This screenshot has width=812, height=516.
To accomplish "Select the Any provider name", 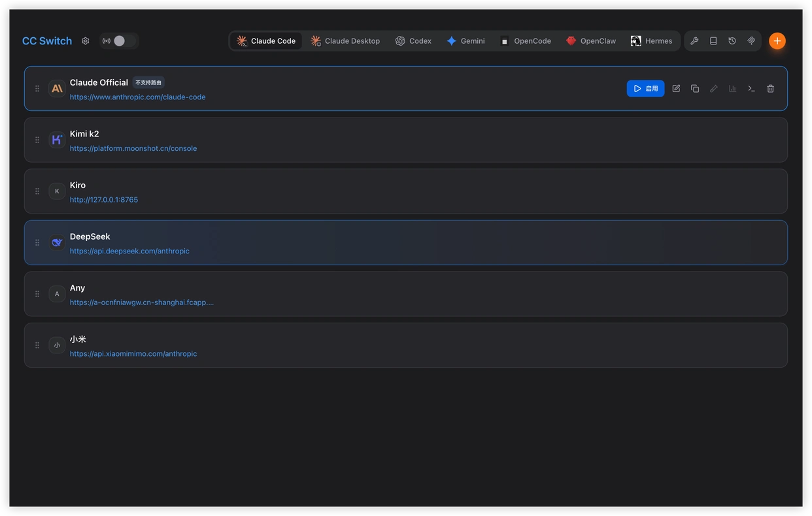I will (77, 287).
